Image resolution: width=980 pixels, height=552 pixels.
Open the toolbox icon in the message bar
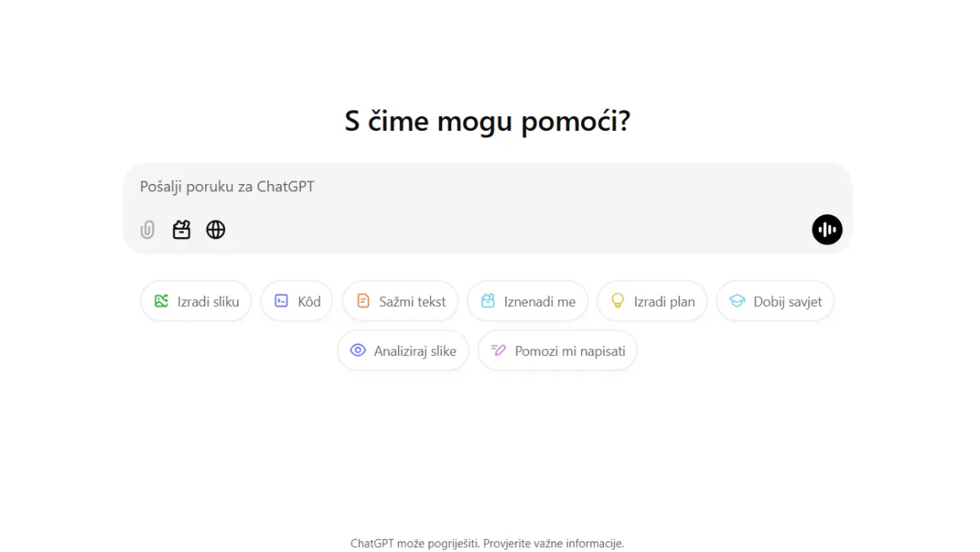click(x=181, y=230)
